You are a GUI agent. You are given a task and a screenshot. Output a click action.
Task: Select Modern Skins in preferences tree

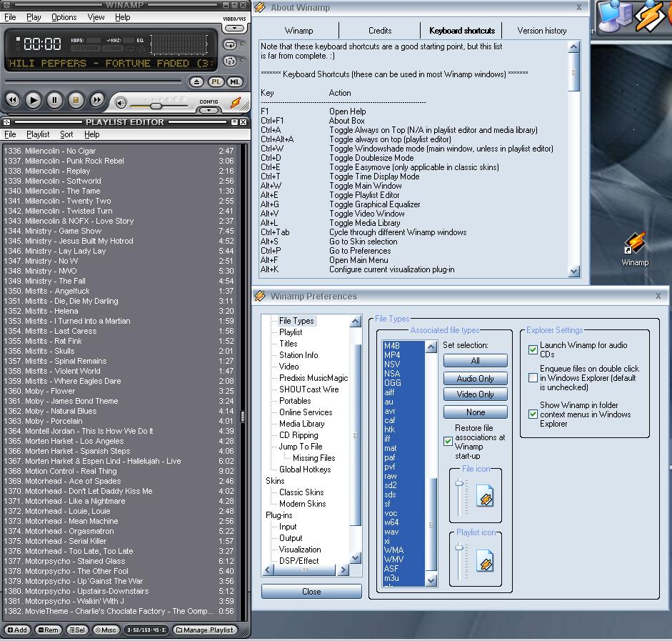[x=302, y=504]
